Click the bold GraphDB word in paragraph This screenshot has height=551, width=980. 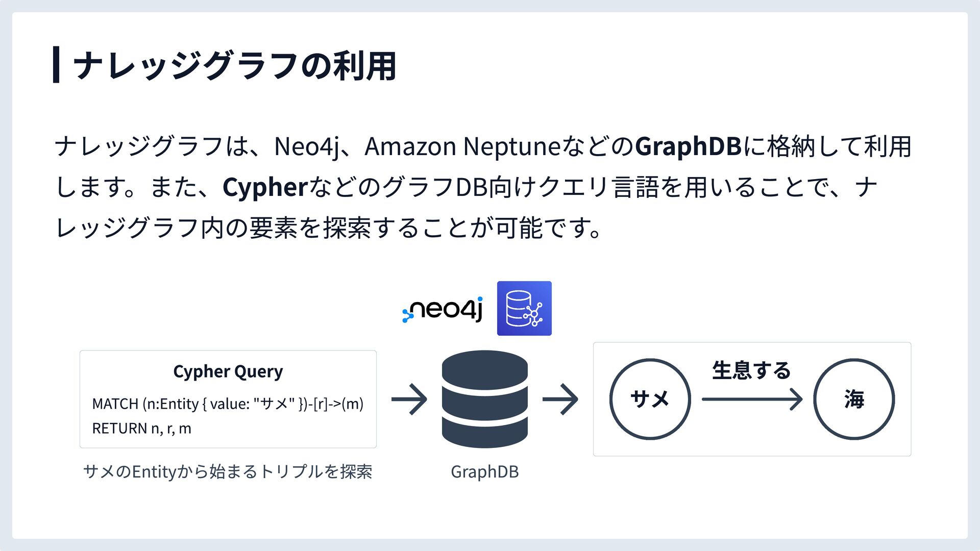click(x=688, y=146)
